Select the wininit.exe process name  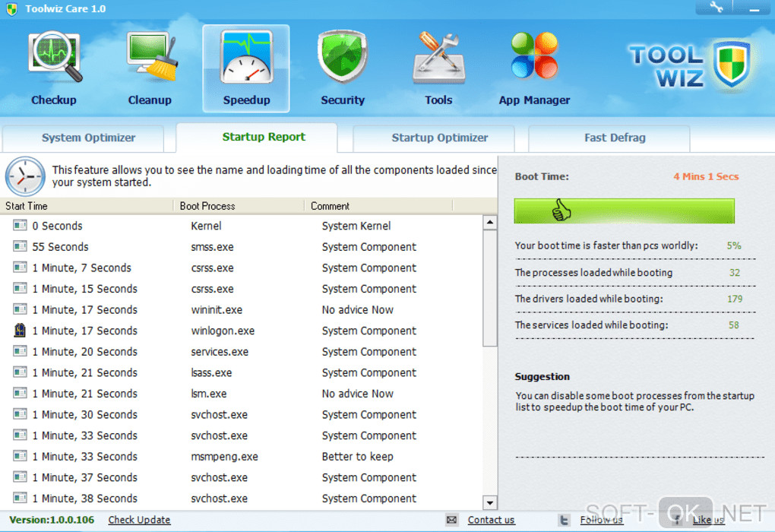[x=217, y=309]
